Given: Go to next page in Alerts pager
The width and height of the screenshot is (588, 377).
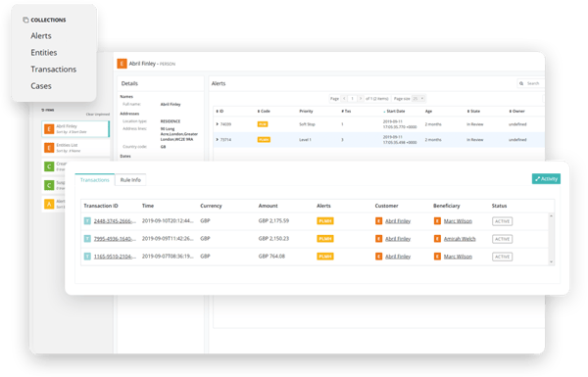Looking at the screenshot, I should (361, 99).
